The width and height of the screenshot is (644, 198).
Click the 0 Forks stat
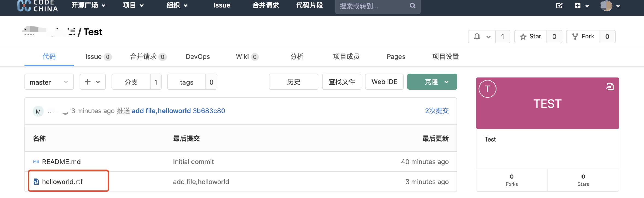click(512, 180)
